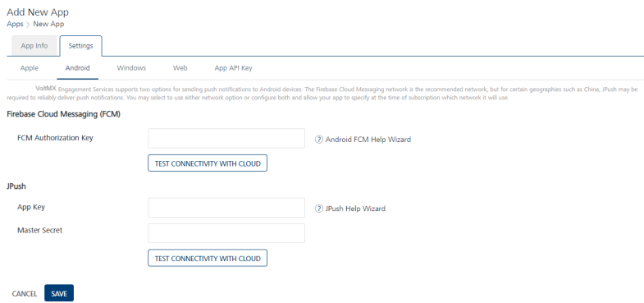
Task: Focus the FCM Authorization Key field
Action: point(226,138)
